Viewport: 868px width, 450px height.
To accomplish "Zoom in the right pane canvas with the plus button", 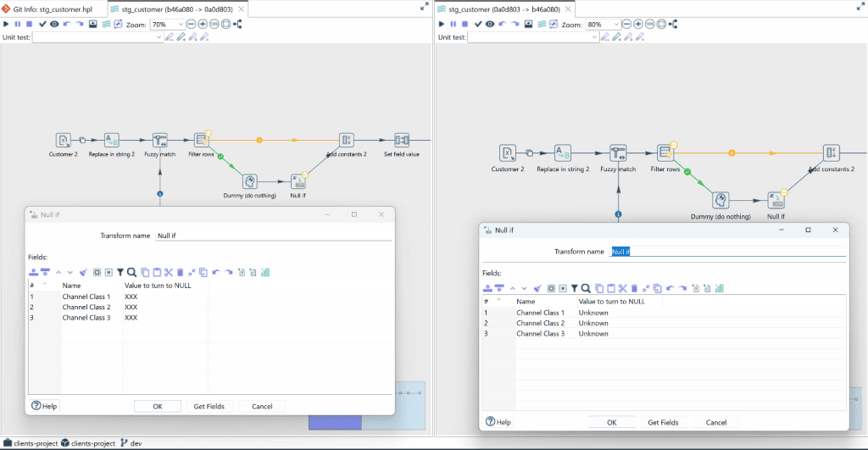I will (x=638, y=24).
